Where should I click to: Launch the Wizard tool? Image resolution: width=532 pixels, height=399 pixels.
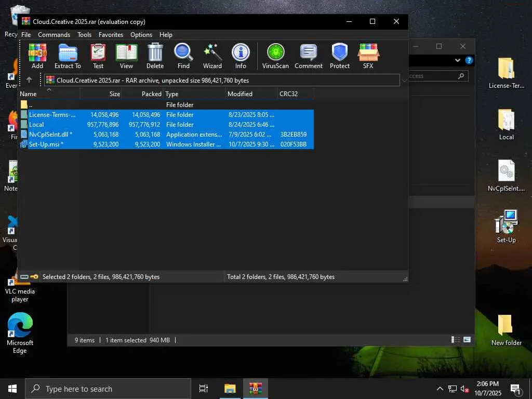point(212,56)
